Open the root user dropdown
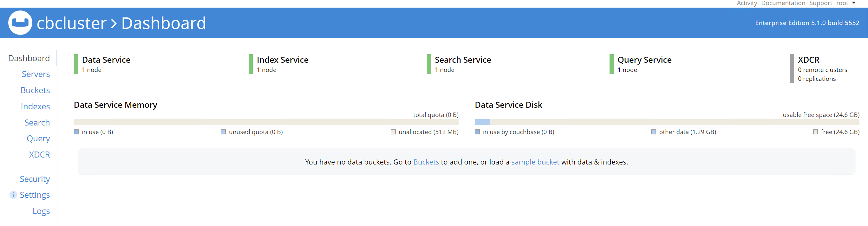Screen dimensions: 868x226 [x=846, y=3]
